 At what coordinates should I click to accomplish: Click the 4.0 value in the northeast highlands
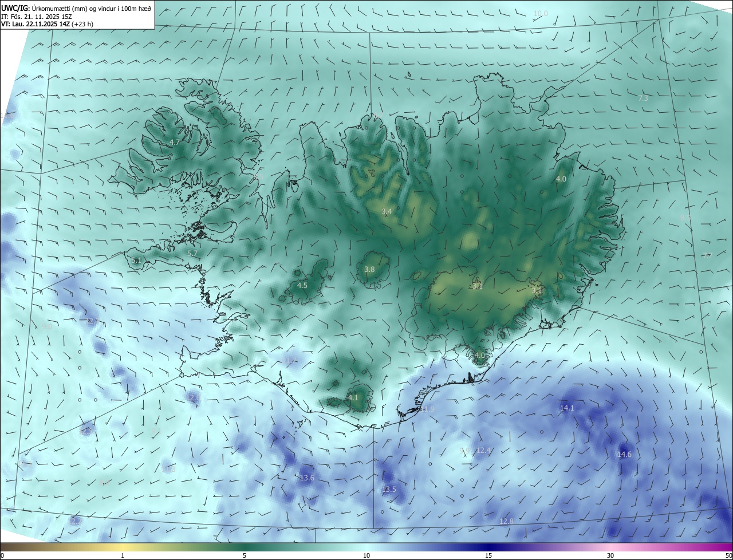click(561, 179)
